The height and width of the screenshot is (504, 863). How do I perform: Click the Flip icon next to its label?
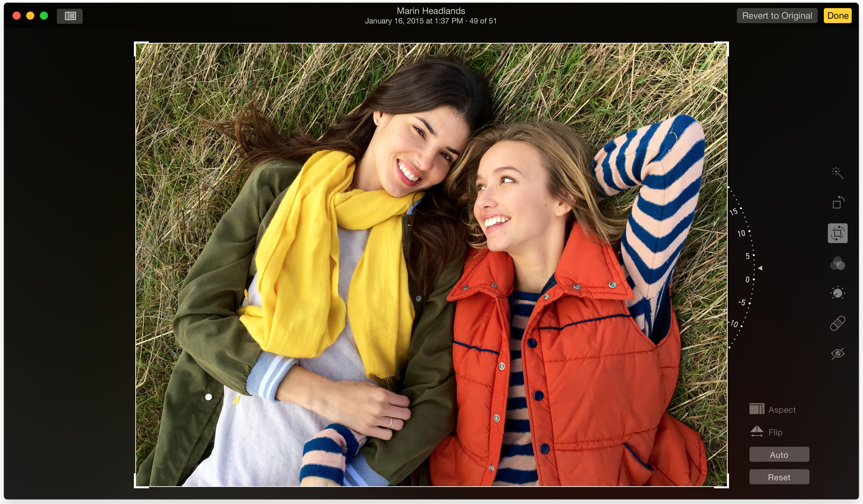757,432
